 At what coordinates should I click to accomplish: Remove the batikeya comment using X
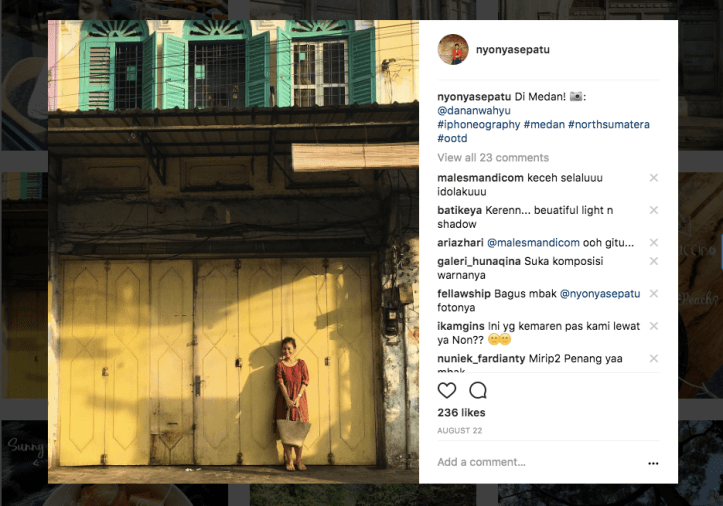tap(653, 210)
